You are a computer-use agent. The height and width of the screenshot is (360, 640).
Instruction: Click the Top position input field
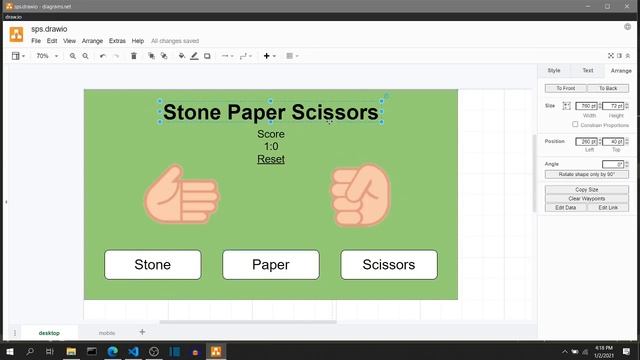tap(613, 141)
